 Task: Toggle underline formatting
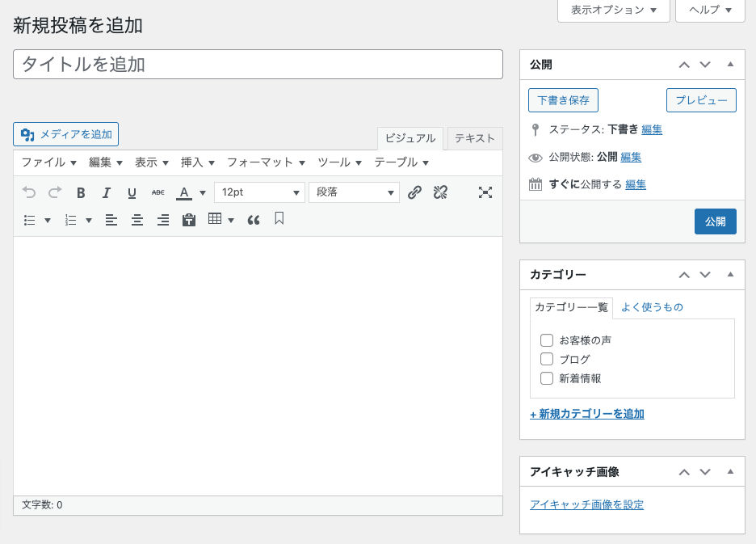point(132,192)
